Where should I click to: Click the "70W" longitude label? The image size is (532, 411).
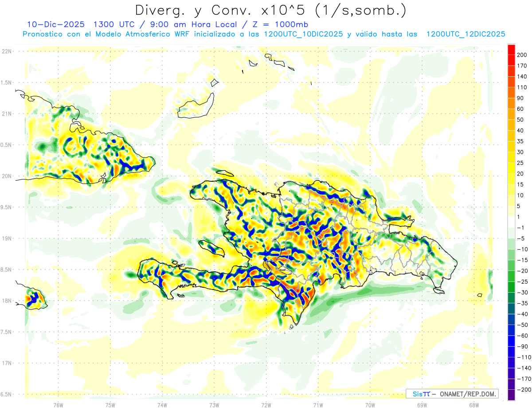(370, 405)
